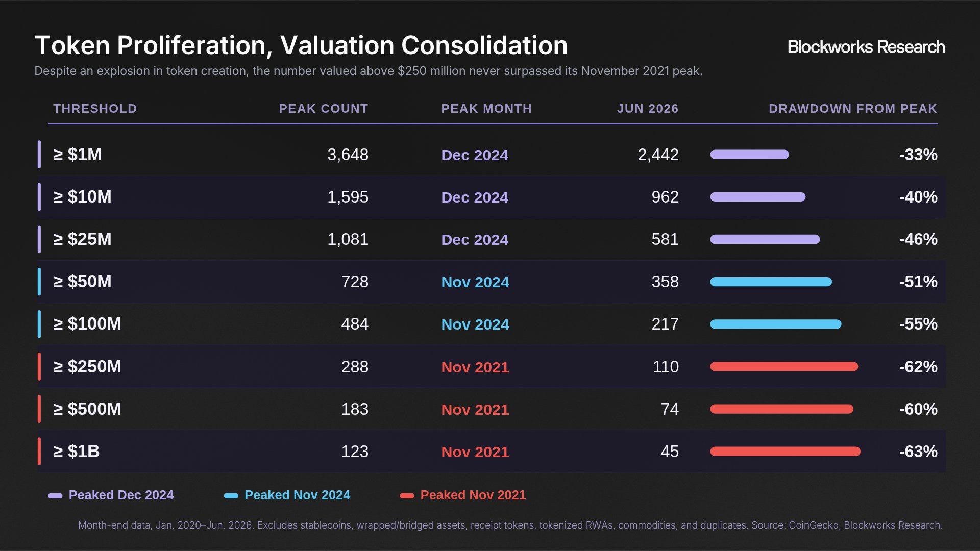
Task: Click the blue Peaked Nov 2024 legend swatch
Action: coord(231,495)
